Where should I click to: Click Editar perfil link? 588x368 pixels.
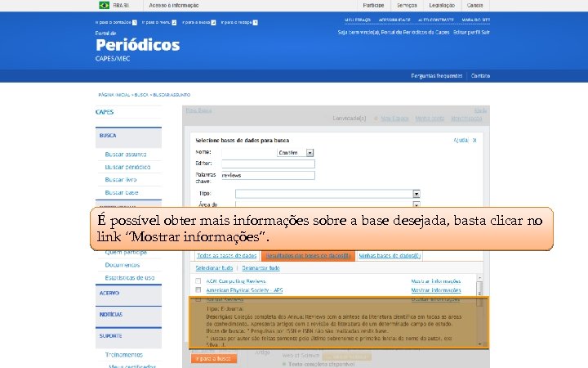[x=466, y=32]
